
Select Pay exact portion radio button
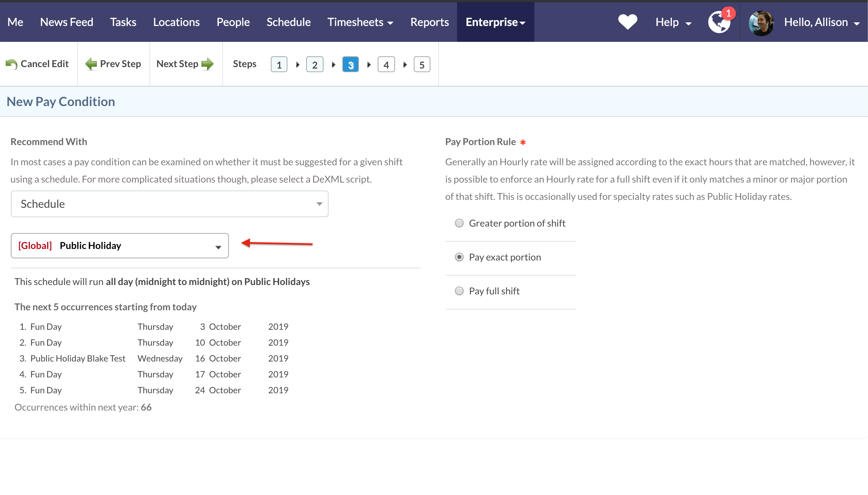(459, 257)
